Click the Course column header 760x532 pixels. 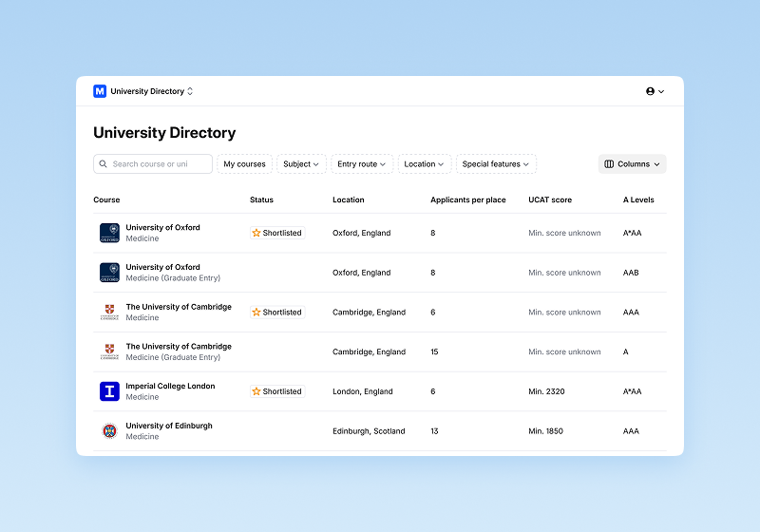(x=106, y=199)
